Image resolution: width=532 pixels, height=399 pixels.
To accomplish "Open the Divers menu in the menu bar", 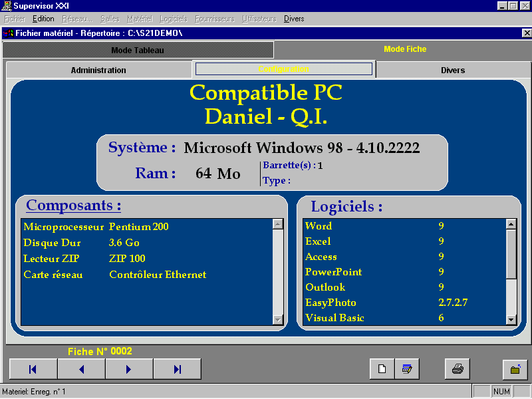I will click(x=294, y=19).
